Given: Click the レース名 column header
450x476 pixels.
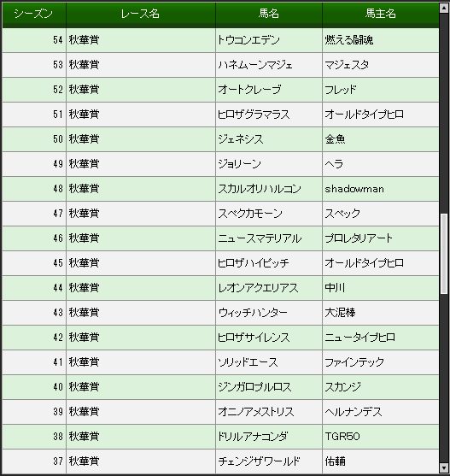Looking at the screenshot, I should tap(141, 14).
